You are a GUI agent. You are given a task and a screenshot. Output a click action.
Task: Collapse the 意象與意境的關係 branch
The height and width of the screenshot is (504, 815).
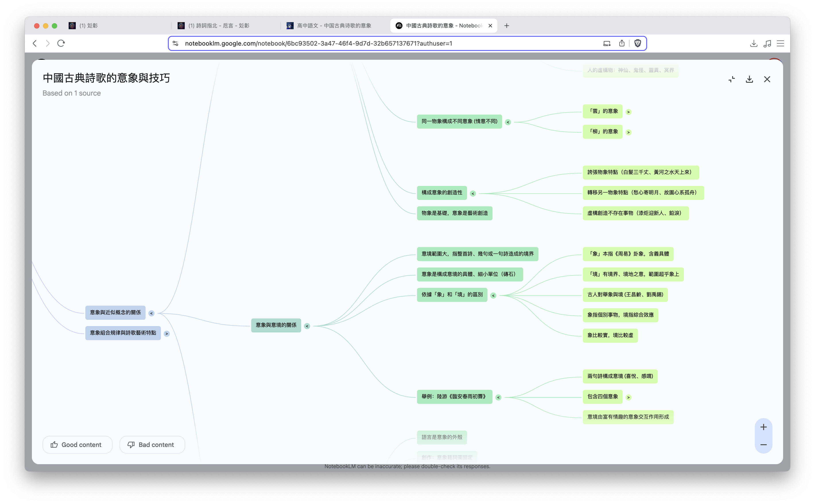tap(307, 326)
